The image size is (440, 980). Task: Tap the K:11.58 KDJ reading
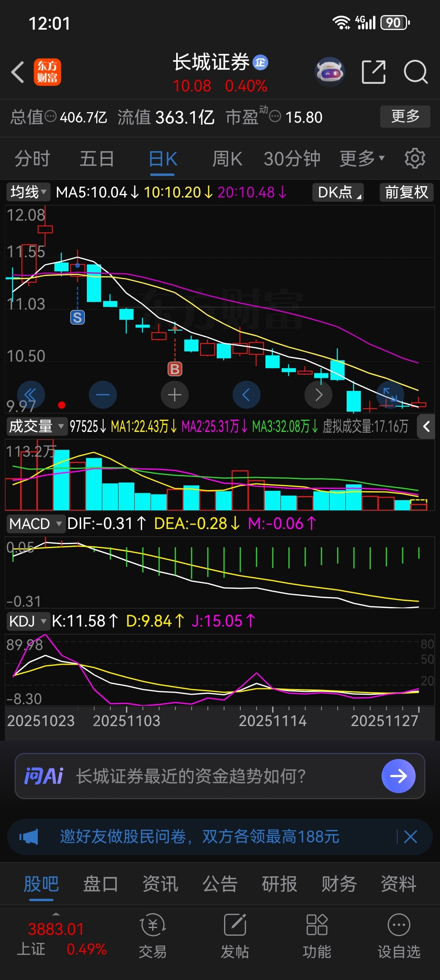pos(85,621)
